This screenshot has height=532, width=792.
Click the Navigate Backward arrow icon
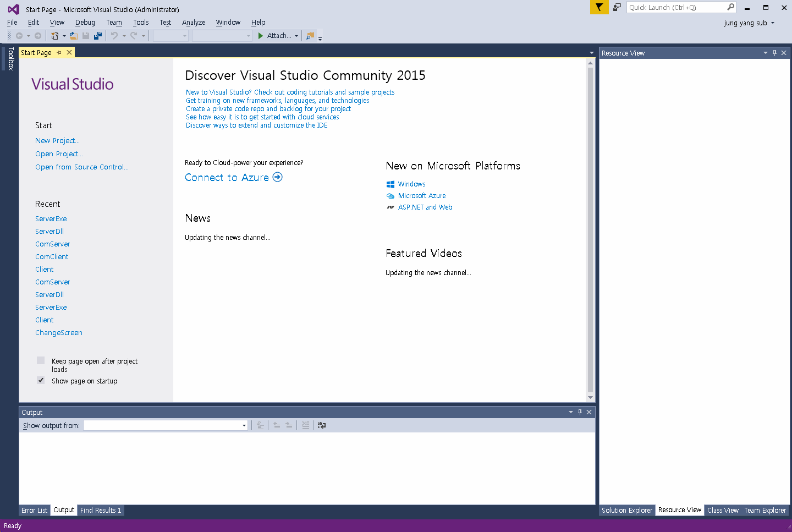click(19, 36)
